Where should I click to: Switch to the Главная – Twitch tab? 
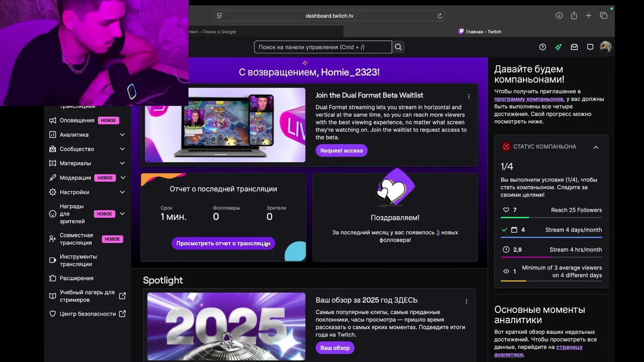(479, 32)
